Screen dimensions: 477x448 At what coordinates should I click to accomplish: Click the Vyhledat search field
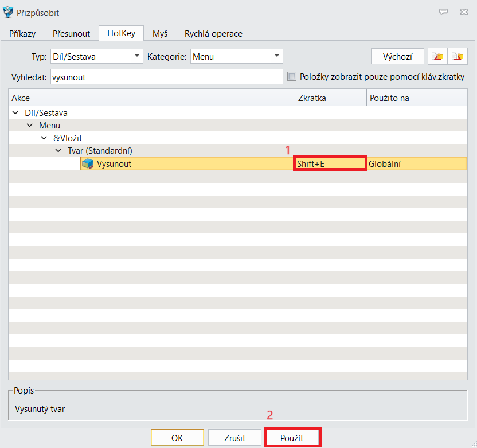[x=166, y=77]
